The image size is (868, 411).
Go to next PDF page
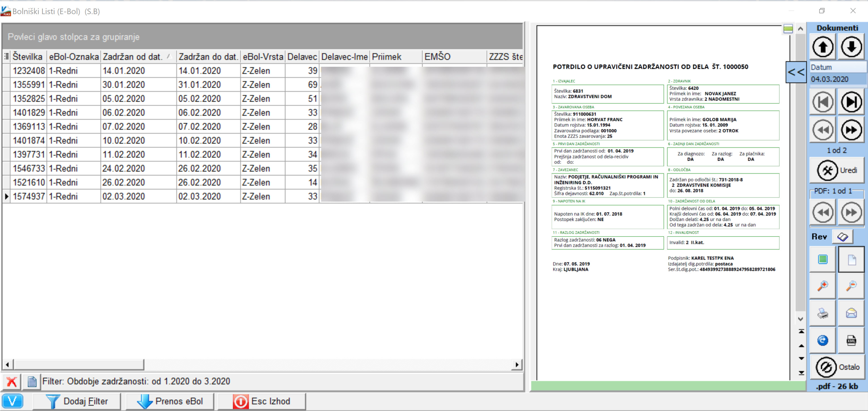pyautogui.click(x=851, y=212)
